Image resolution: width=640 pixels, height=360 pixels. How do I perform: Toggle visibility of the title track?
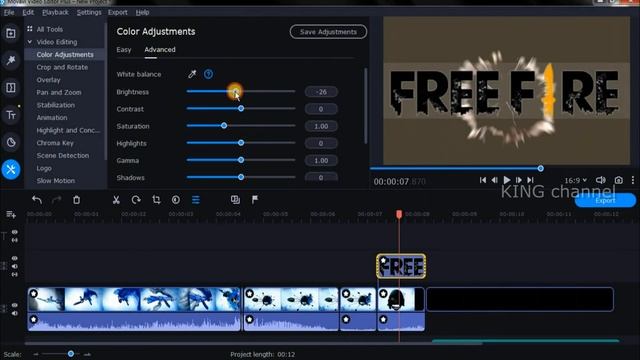tap(15, 232)
